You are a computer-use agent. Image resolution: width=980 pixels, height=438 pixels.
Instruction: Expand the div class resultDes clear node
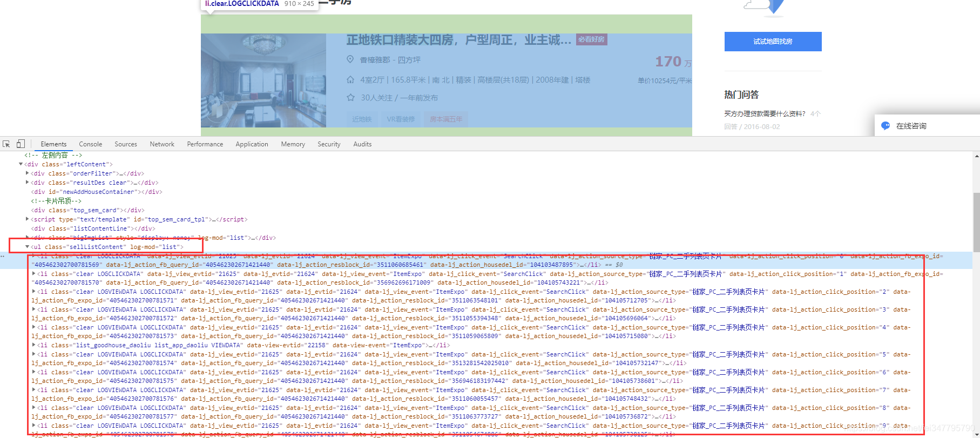tap(28, 183)
